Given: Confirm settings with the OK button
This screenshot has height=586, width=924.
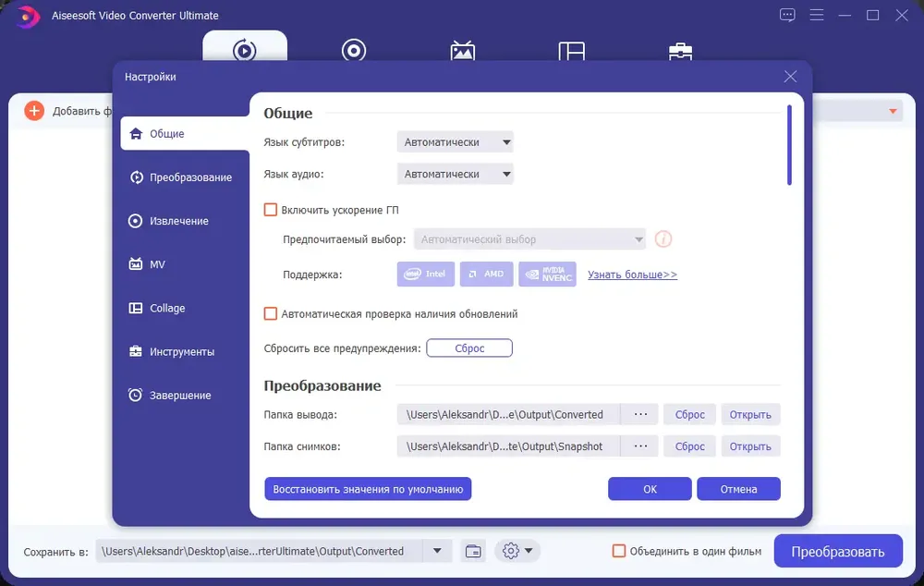Looking at the screenshot, I should (x=650, y=489).
